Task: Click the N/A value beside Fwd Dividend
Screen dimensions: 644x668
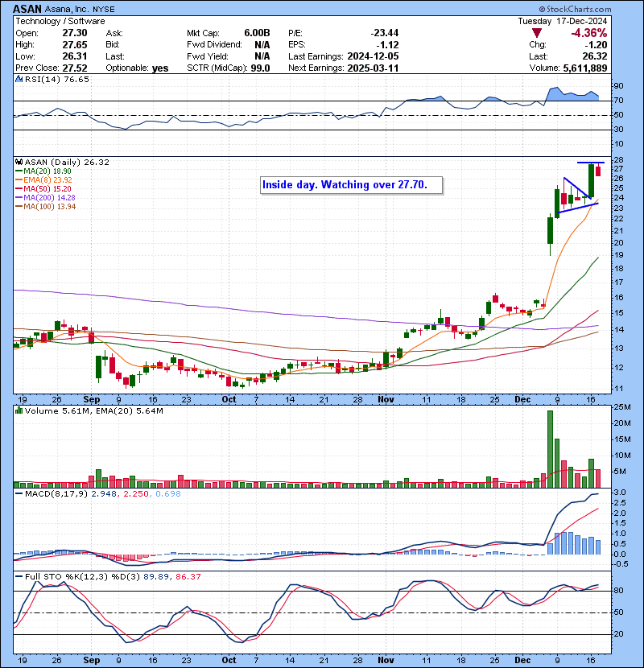Action: [x=262, y=45]
